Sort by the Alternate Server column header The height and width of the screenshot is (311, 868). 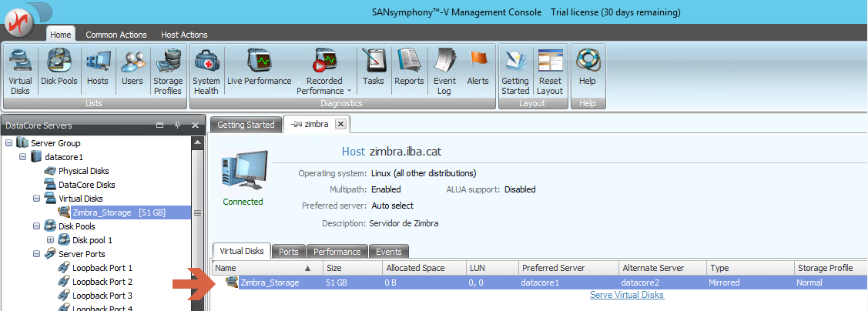pyautogui.click(x=662, y=268)
